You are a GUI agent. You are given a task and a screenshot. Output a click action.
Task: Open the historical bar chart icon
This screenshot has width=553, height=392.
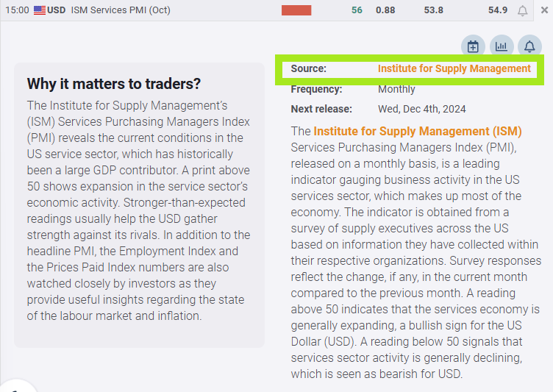point(502,46)
